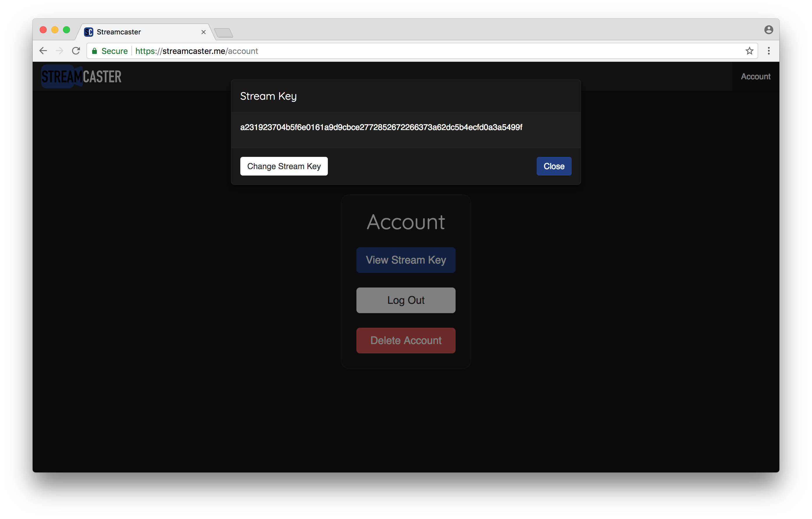Select the Streamcaster tab
This screenshot has height=519, width=812.
point(135,32)
